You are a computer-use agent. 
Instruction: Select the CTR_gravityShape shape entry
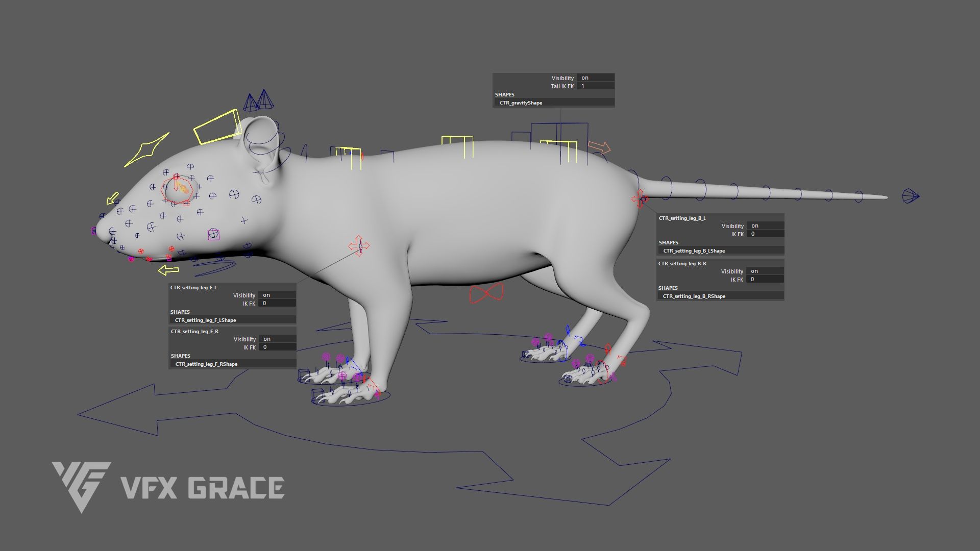pos(554,103)
